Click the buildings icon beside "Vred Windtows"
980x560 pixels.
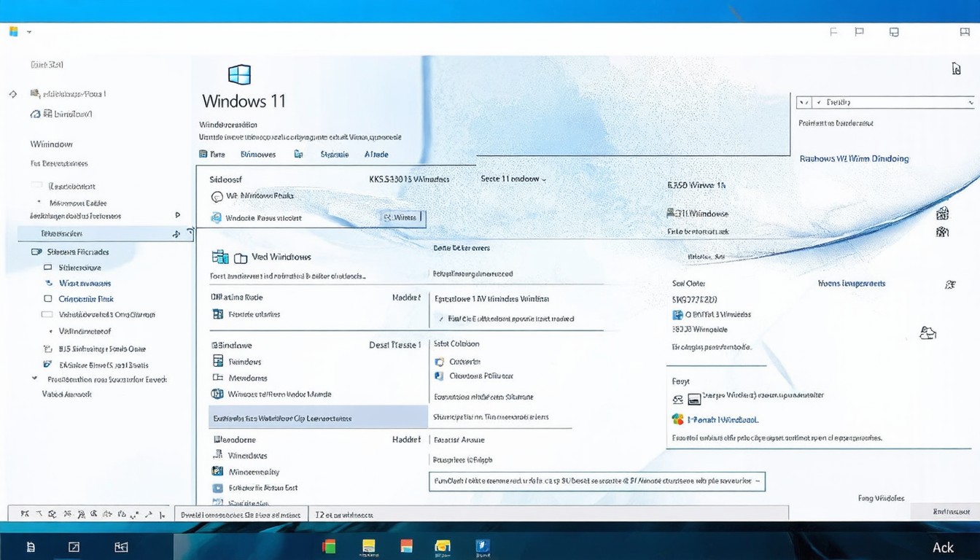click(x=220, y=257)
